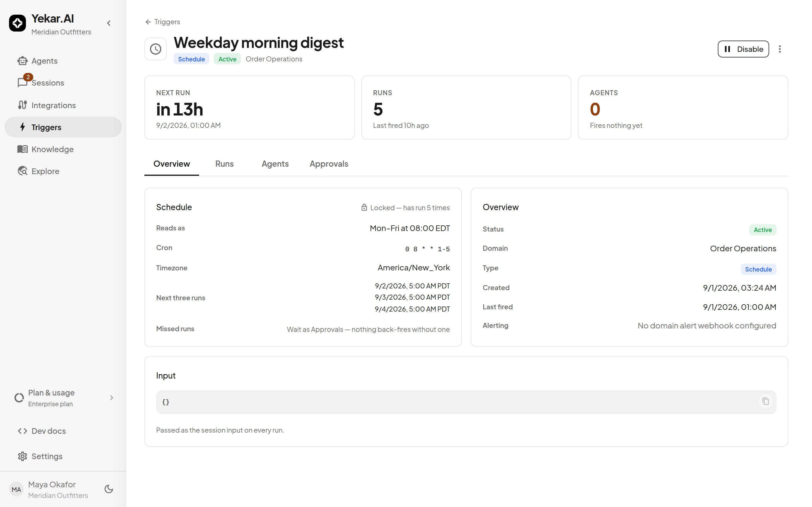Viewport: 812px width, 507px height.
Task: Disable the Weekday morning digest trigger
Action: pyautogui.click(x=743, y=49)
